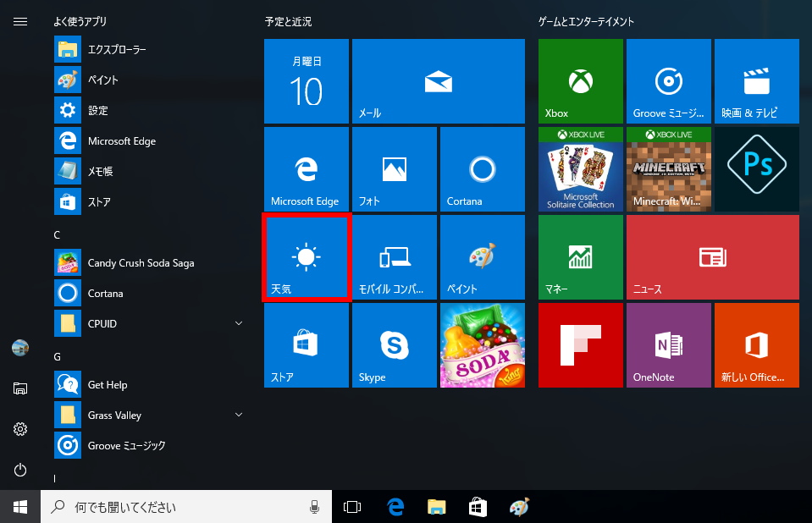This screenshot has height=523, width=812.
Task: Launch the ペイント tile
Action: (482, 257)
